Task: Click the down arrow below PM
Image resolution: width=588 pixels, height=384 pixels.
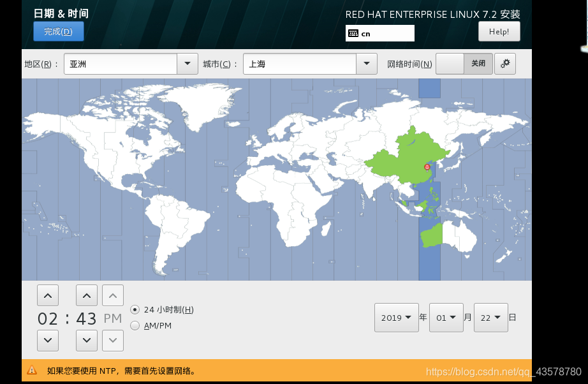Action: point(113,341)
